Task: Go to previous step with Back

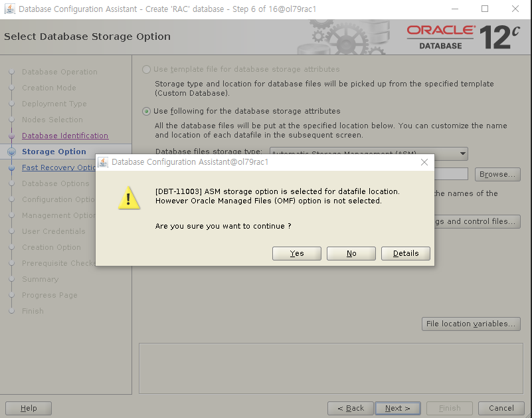Action: [x=351, y=408]
